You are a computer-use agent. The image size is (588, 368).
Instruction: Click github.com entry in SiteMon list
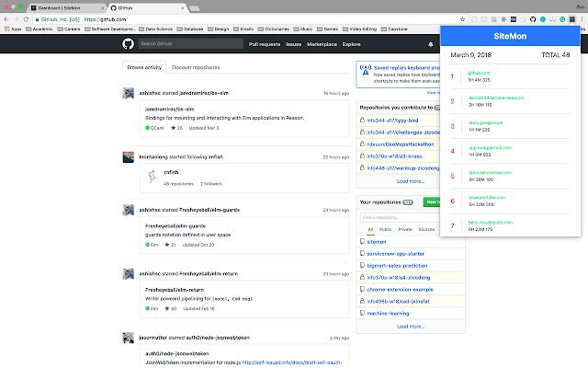(479, 73)
